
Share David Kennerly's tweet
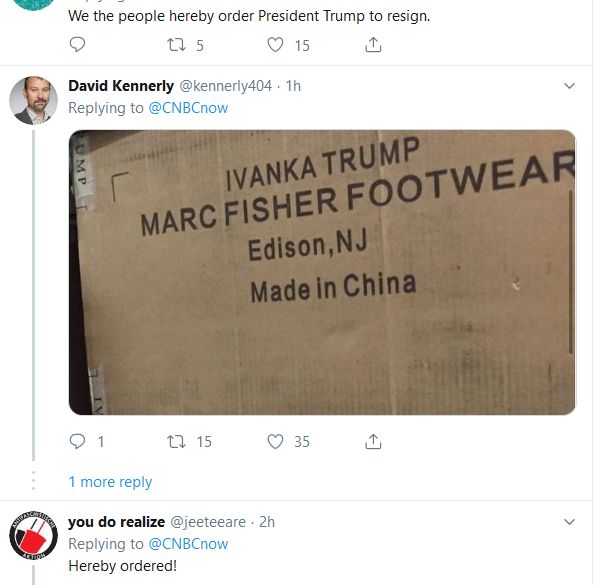[373, 441]
